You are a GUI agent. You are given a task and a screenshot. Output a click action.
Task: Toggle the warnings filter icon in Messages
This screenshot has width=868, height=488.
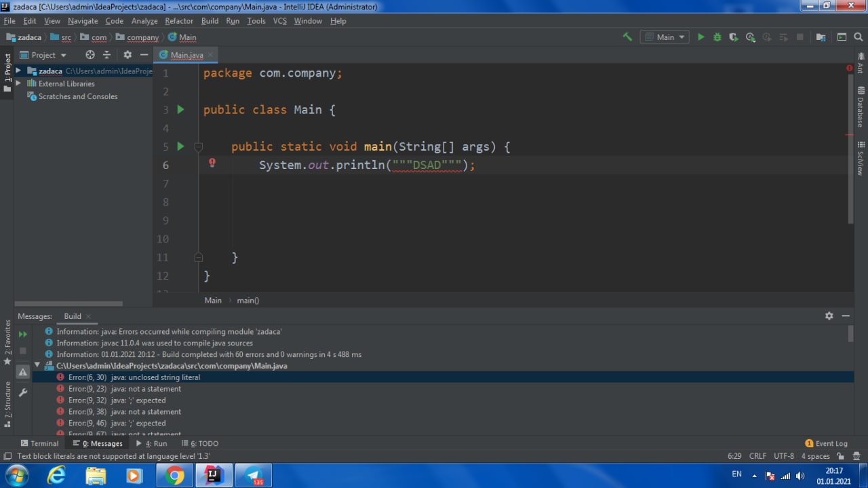coord(22,372)
